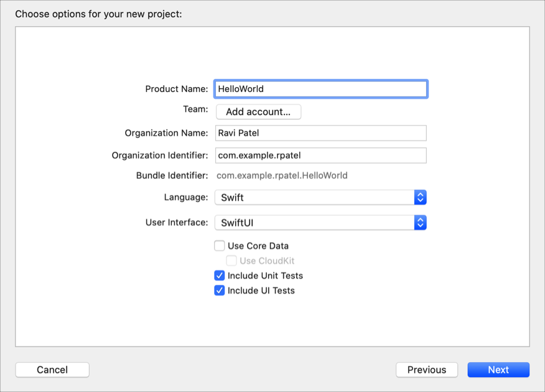Image resolution: width=545 pixels, height=392 pixels.
Task: Focus the Organization Name field
Action: click(x=320, y=133)
